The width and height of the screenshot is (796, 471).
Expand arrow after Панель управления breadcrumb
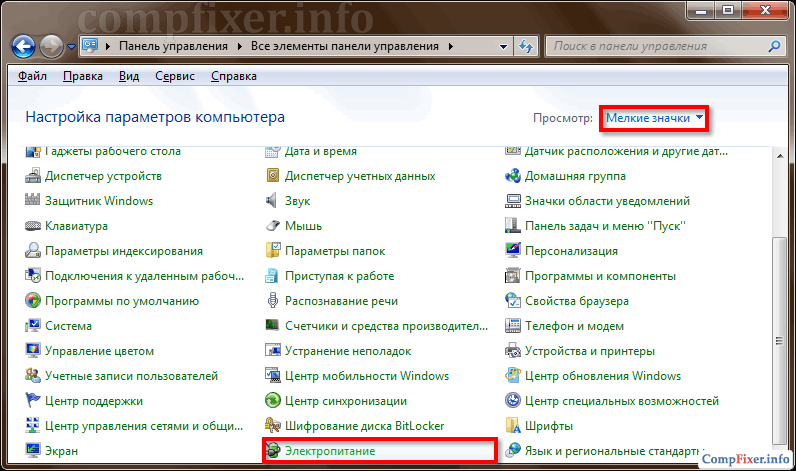click(x=239, y=46)
